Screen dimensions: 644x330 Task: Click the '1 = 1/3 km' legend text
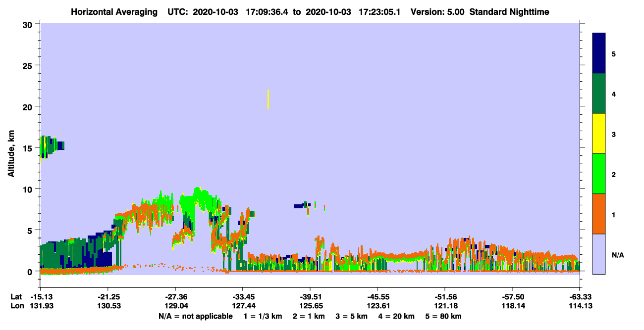(264, 316)
